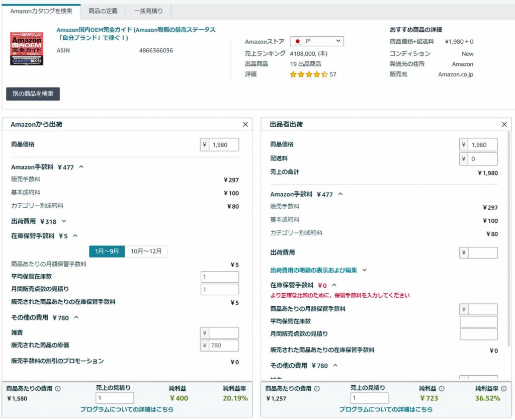Expand 出荷費用の明細の表示および編集
This screenshot has height=420, width=515.
coord(365,270)
